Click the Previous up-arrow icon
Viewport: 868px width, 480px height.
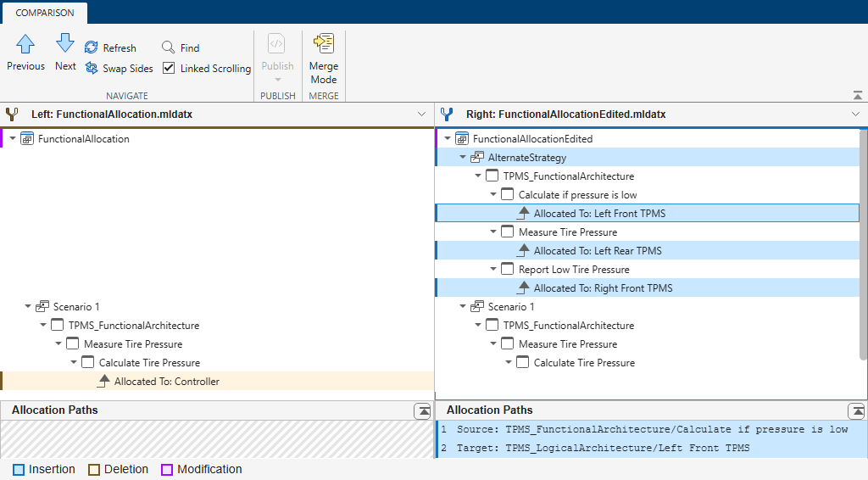25,44
